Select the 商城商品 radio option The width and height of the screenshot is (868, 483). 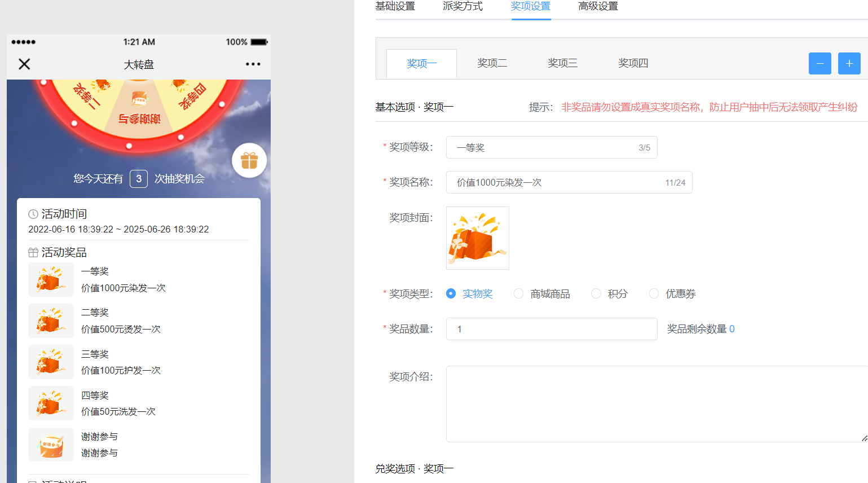pos(518,293)
